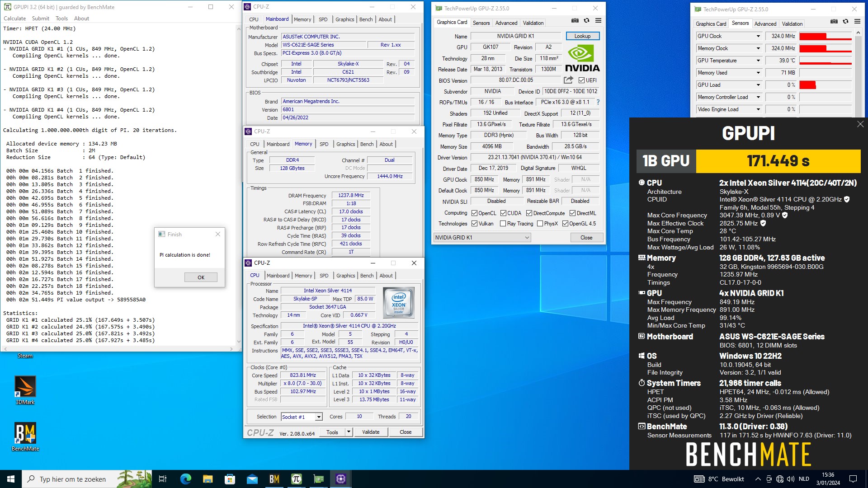Click Close button in GPU-Z Graphics Card window
868x488 pixels.
[x=586, y=238]
